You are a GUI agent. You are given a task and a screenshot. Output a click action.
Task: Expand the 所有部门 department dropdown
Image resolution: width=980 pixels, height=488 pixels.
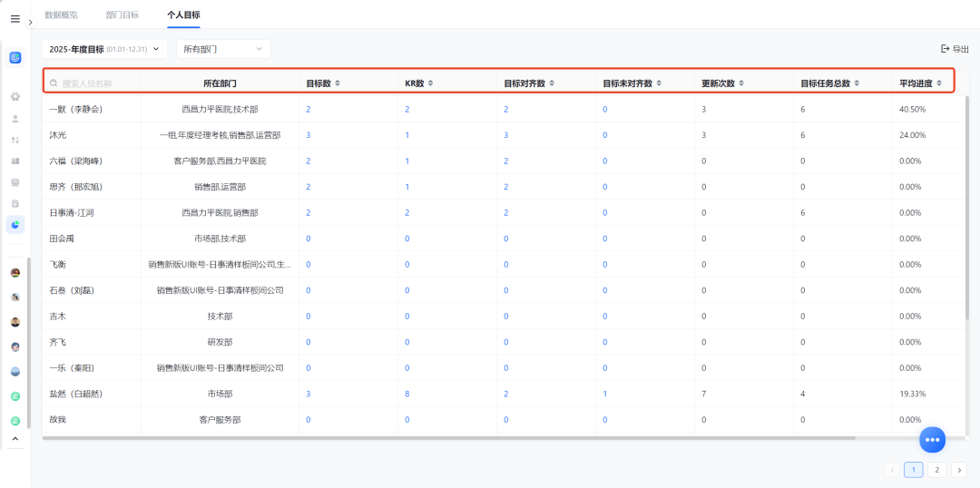pyautogui.click(x=224, y=49)
